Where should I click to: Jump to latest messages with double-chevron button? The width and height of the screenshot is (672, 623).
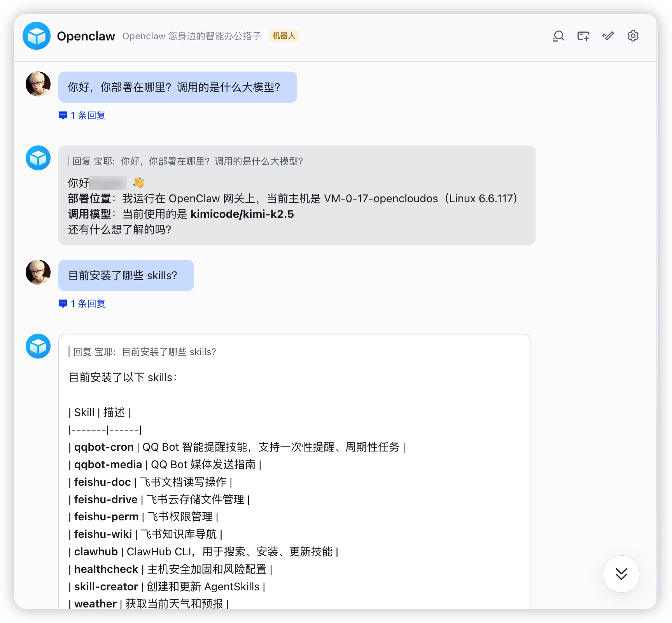click(x=621, y=574)
